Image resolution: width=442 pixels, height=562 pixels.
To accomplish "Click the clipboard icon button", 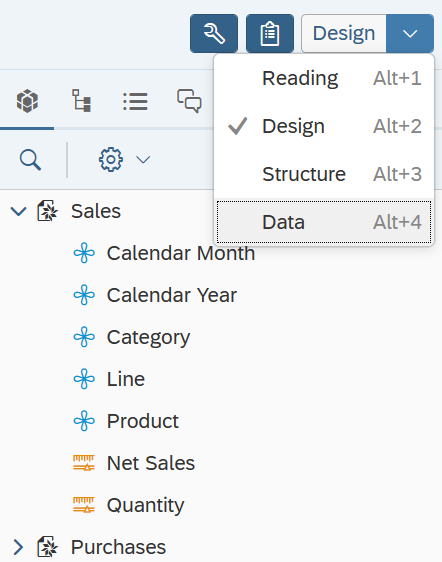I will [x=270, y=34].
